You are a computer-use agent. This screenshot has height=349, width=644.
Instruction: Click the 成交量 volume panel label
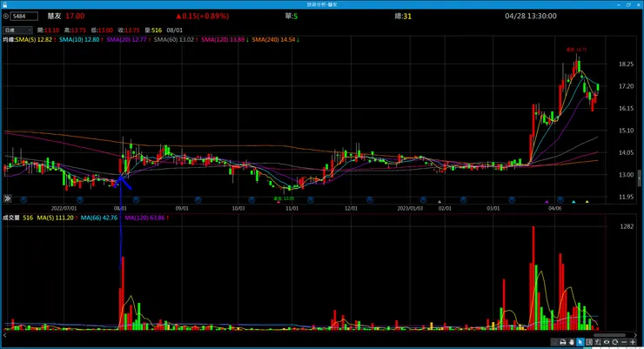click(11, 218)
